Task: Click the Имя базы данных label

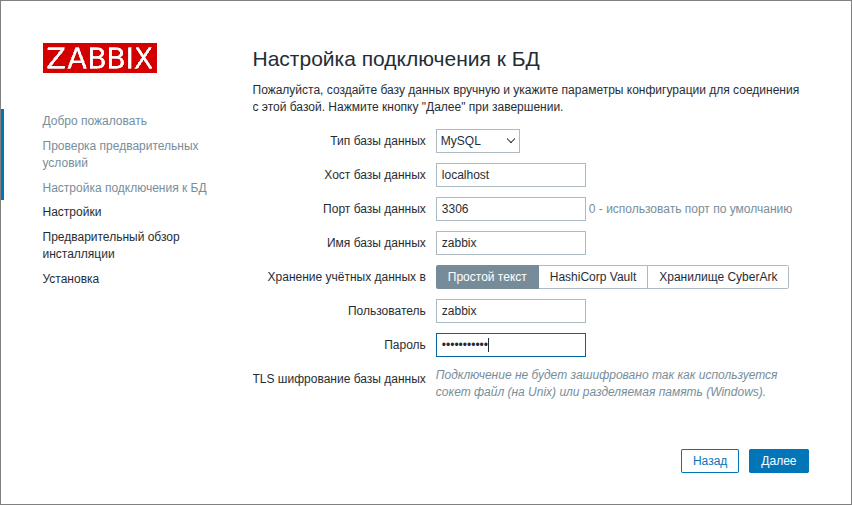Action: (376, 243)
